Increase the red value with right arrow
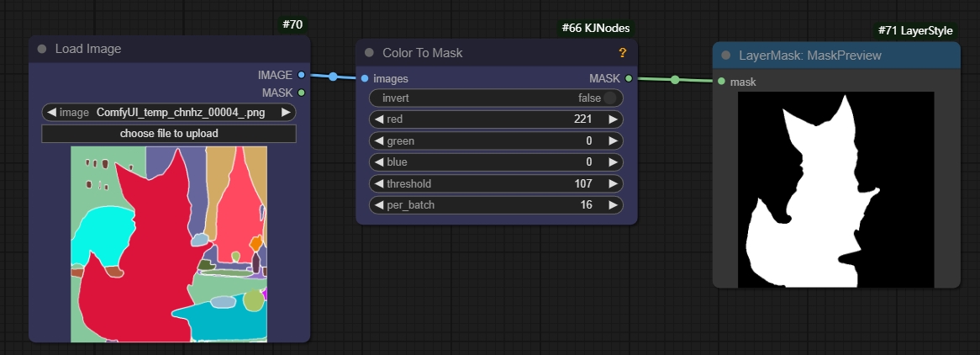980x355 pixels. tap(614, 119)
